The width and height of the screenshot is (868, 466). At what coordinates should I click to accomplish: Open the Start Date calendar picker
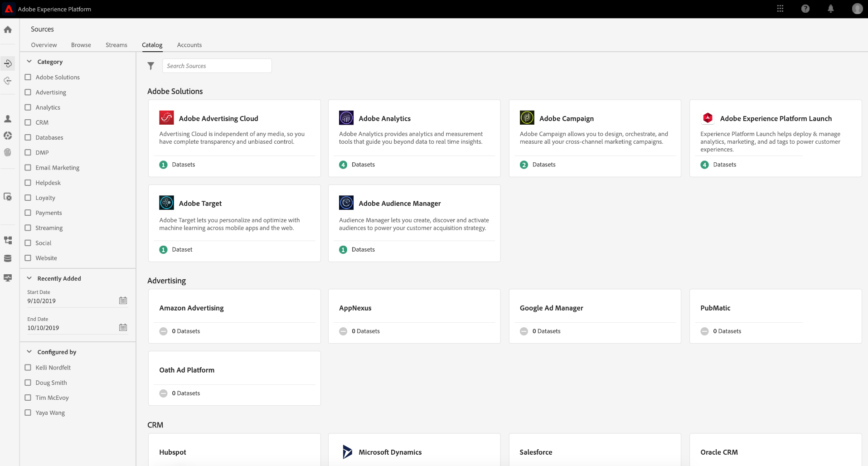(123, 301)
